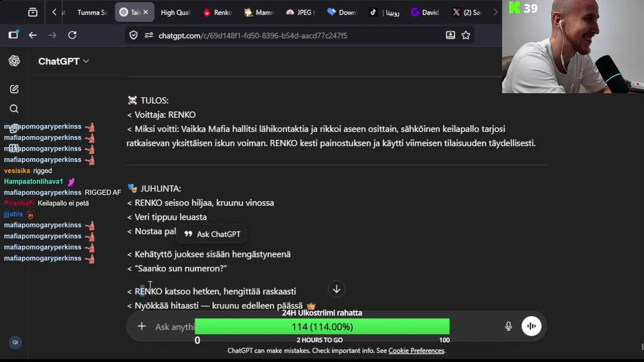Start dictation with the microphone icon
644x362 pixels.
click(509, 327)
